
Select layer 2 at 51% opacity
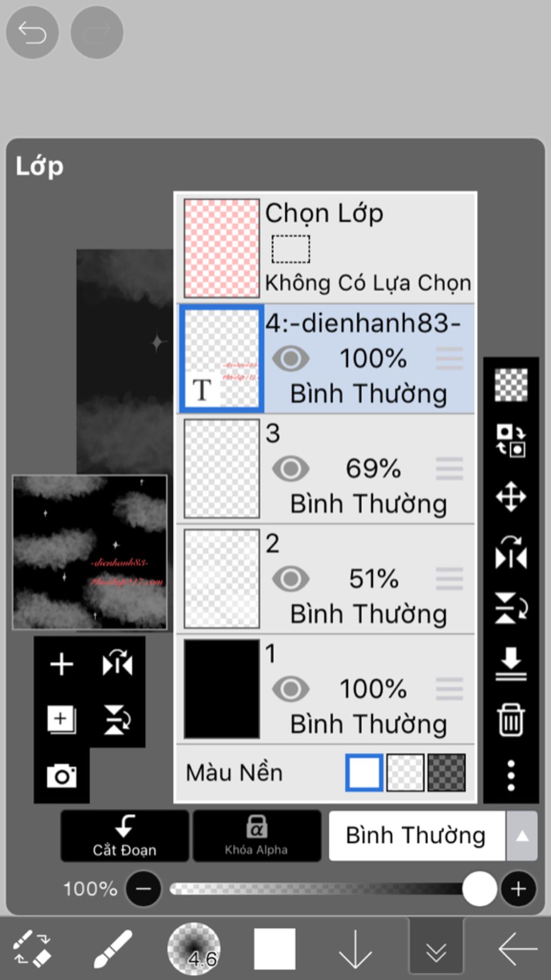click(326, 578)
